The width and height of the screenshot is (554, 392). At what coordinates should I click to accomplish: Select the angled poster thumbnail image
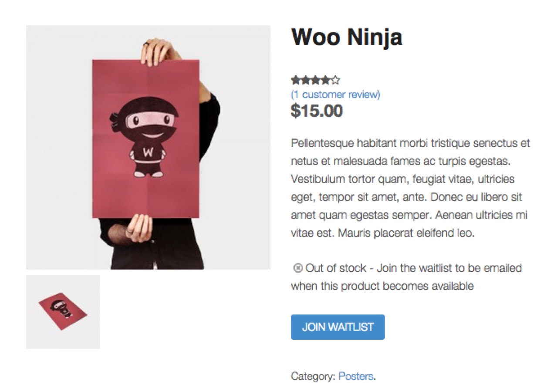click(63, 312)
